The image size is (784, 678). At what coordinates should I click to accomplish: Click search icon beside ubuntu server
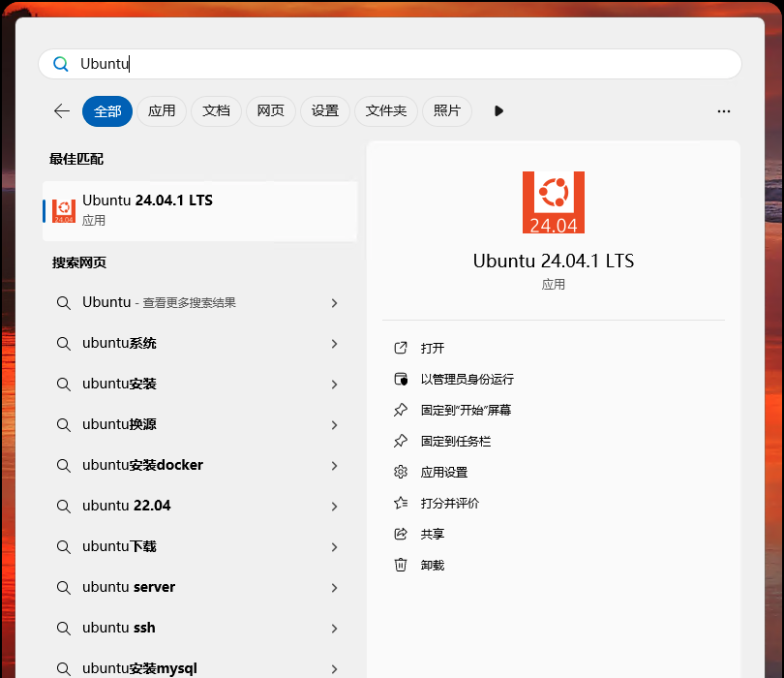pyautogui.click(x=64, y=587)
